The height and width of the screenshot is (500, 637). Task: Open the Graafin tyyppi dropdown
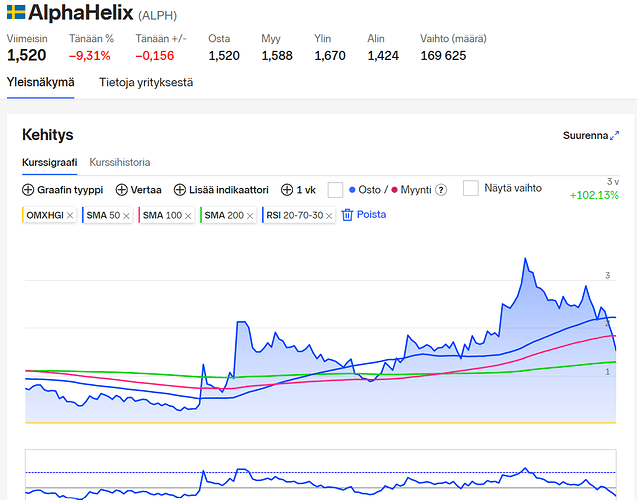(63, 190)
